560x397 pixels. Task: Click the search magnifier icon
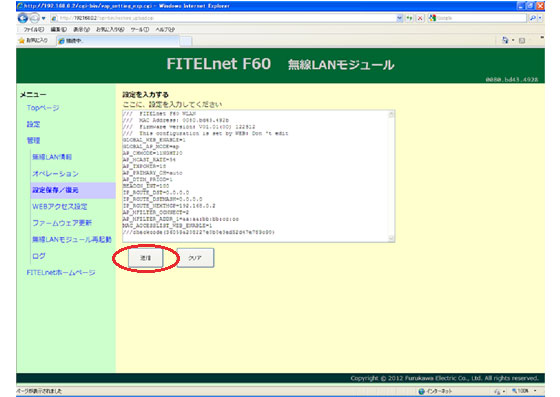coord(533,18)
